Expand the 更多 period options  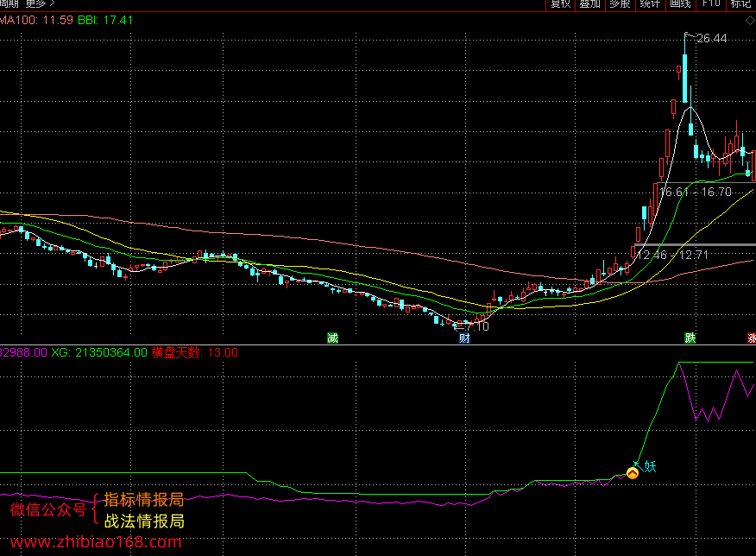(40, 3)
